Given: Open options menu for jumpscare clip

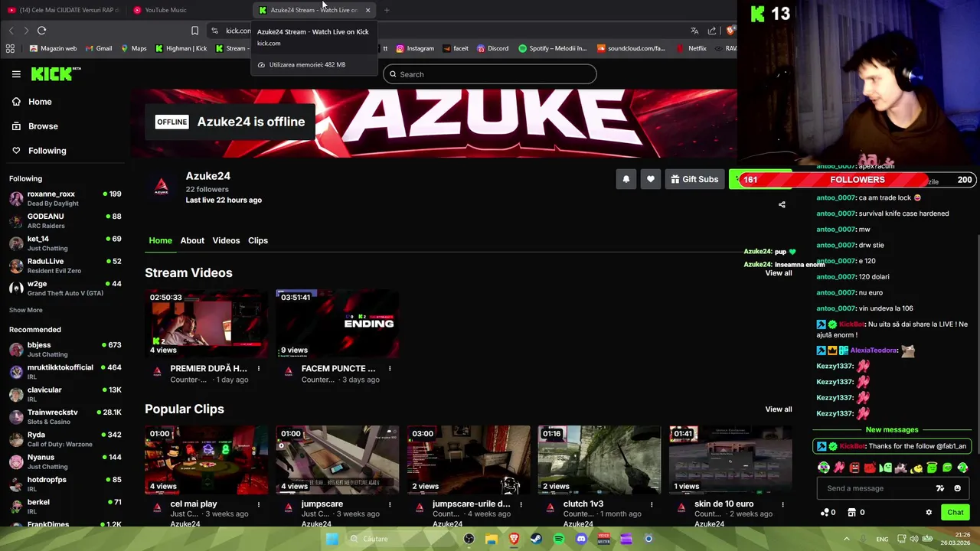Looking at the screenshot, I should (x=390, y=504).
